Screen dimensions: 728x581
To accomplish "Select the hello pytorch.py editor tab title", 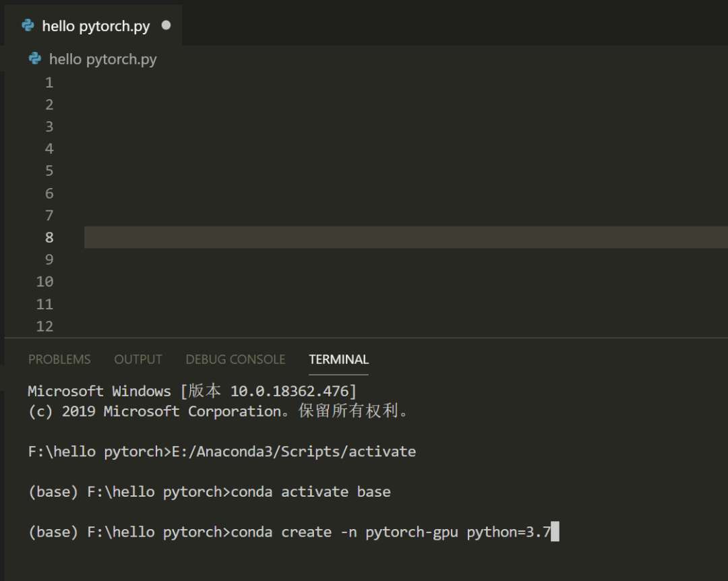I will click(96, 26).
